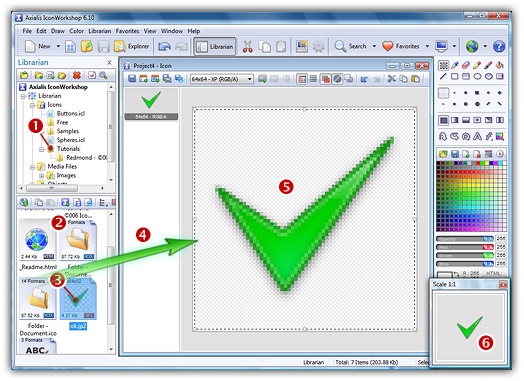The image size is (524, 381).
Task: Toggle the list view button in icon toolbar
Action: tap(313, 79)
